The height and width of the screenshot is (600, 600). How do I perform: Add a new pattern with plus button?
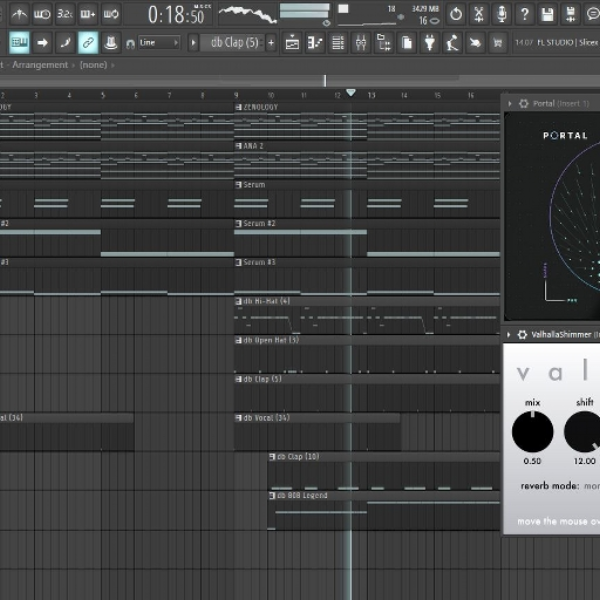pos(271,42)
